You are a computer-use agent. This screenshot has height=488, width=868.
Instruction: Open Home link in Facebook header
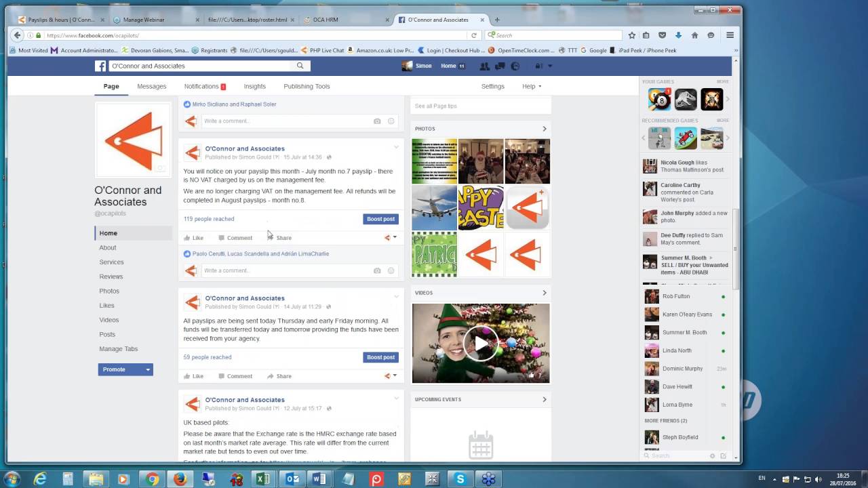point(448,66)
